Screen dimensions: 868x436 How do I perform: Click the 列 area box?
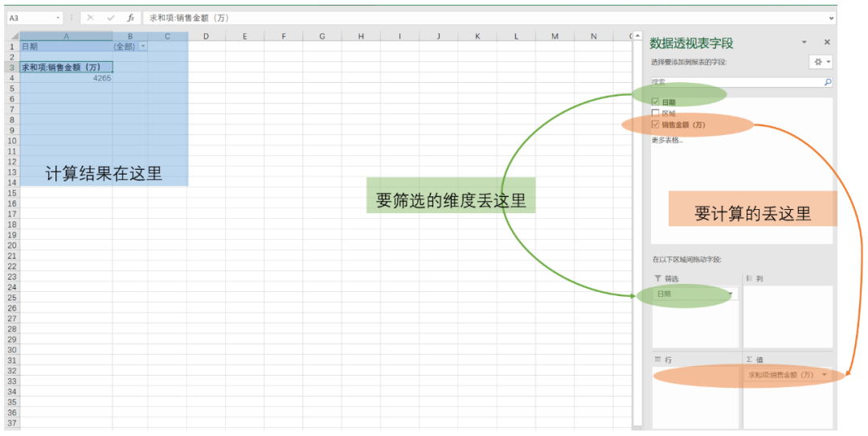click(788, 316)
